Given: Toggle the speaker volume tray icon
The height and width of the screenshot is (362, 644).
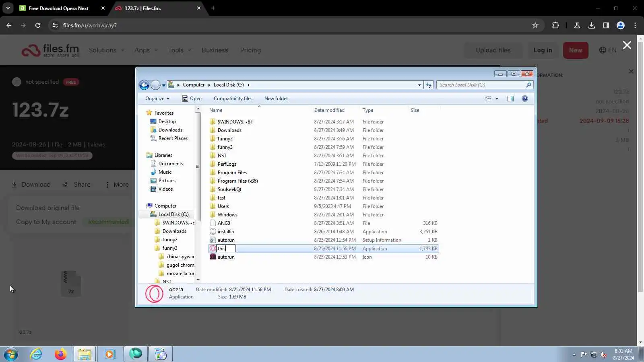Looking at the screenshot, I should (x=603, y=354).
